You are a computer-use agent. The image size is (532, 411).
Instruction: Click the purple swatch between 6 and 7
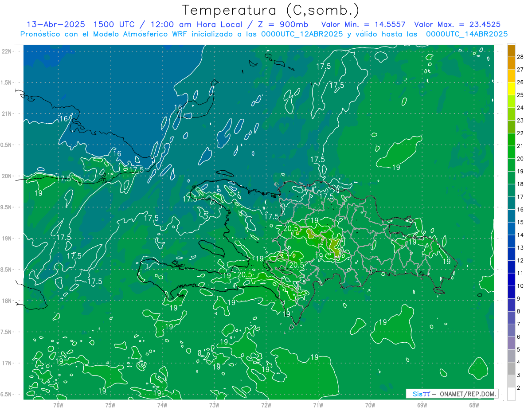point(511,330)
